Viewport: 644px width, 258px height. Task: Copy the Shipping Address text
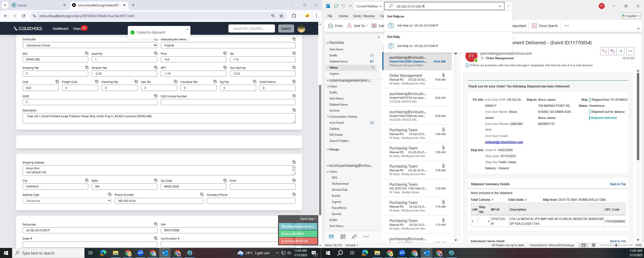point(294,162)
